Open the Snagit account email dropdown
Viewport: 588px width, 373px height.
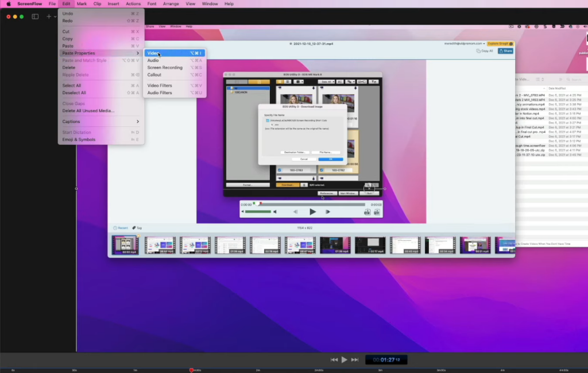click(464, 44)
